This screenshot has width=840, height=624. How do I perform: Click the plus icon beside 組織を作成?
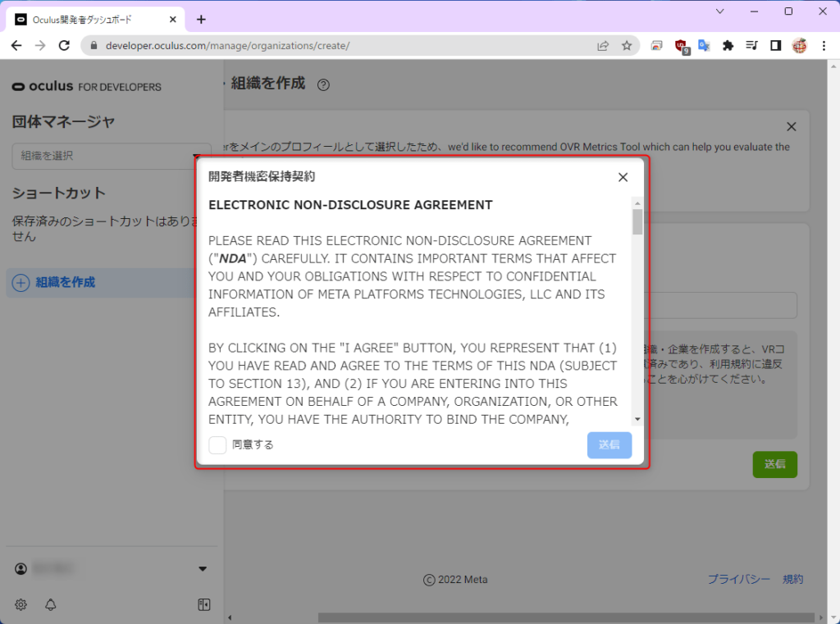21,282
